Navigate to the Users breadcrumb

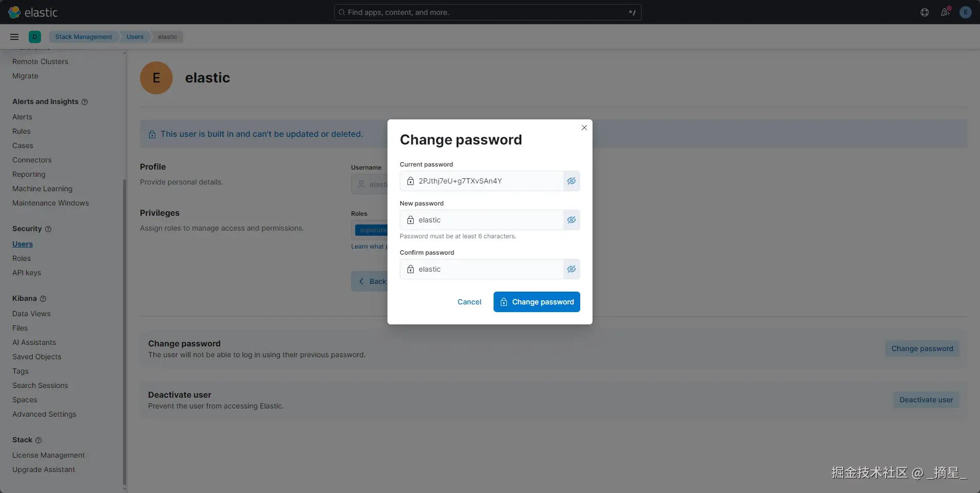tap(135, 37)
